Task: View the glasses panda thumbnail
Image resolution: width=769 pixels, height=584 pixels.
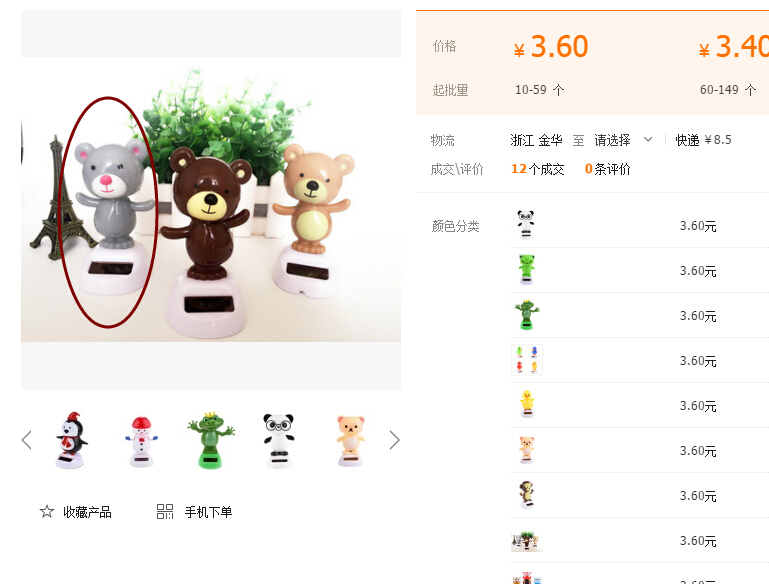Action: coord(279,441)
